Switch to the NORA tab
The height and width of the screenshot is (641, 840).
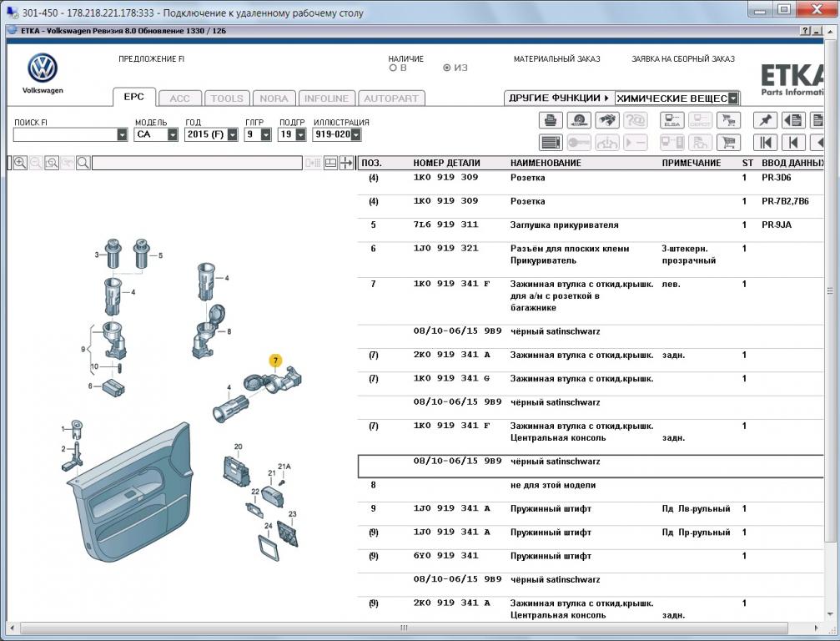[274, 98]
